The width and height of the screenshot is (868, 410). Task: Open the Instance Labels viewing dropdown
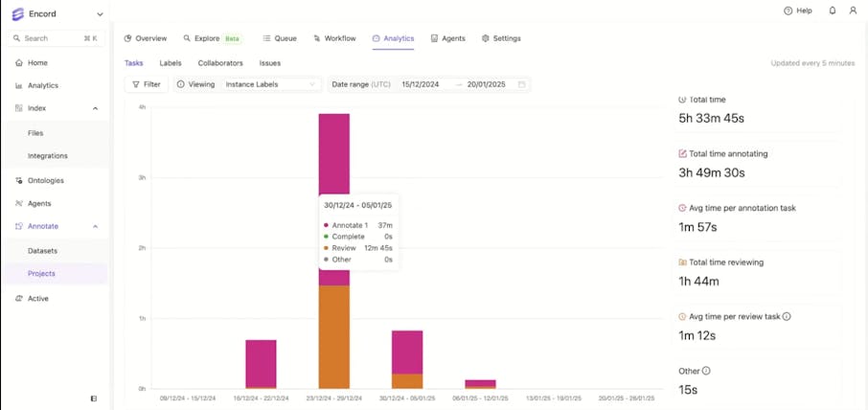(x=269, y=84)
